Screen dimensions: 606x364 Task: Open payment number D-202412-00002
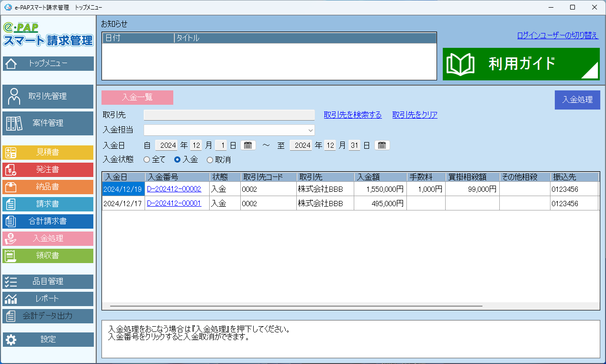174,189
